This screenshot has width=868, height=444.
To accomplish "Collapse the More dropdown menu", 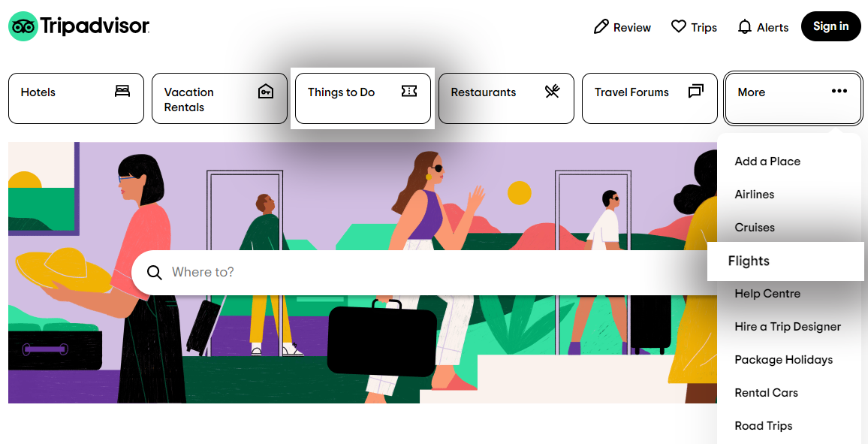I will pyautogui.click(x=793, y=98).
